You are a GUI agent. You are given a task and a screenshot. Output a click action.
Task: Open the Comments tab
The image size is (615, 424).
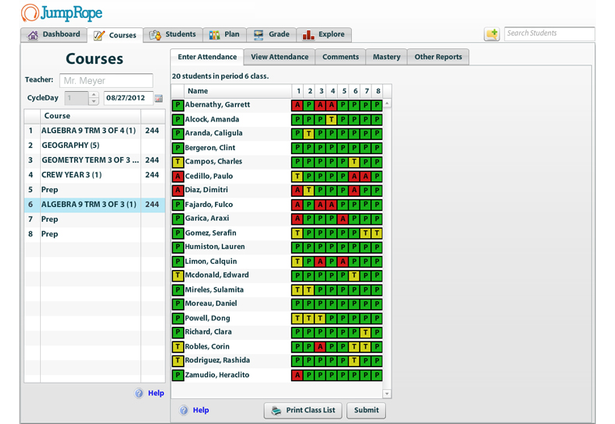tap(340, 57)
